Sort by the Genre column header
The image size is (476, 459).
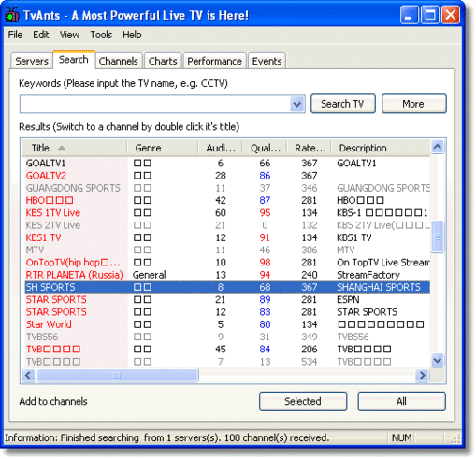[x=163, y=148]
